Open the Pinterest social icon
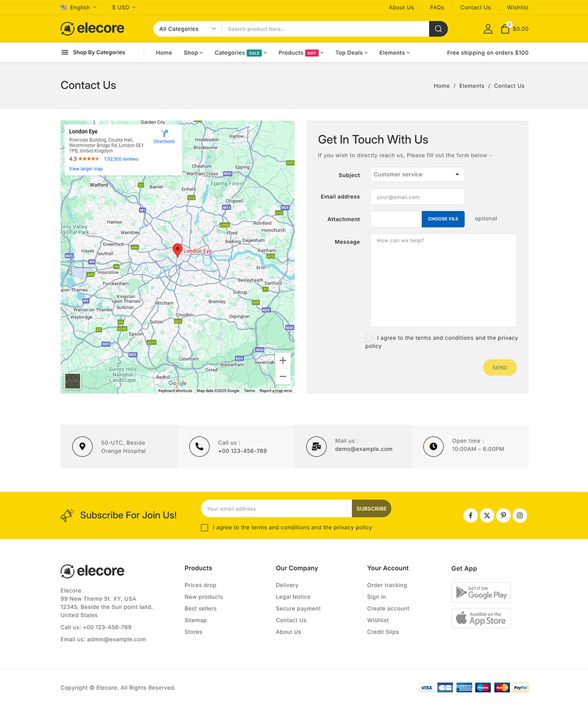 click(503, 516)
